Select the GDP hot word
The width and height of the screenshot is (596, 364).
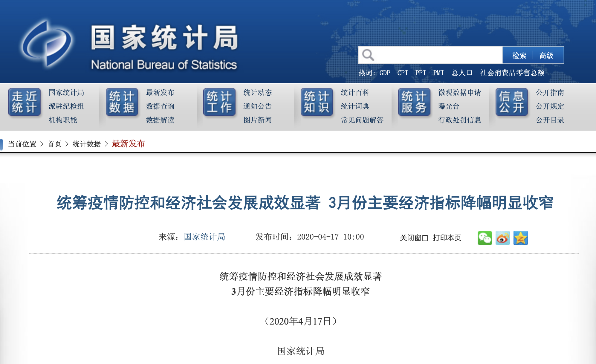point(384,72)
